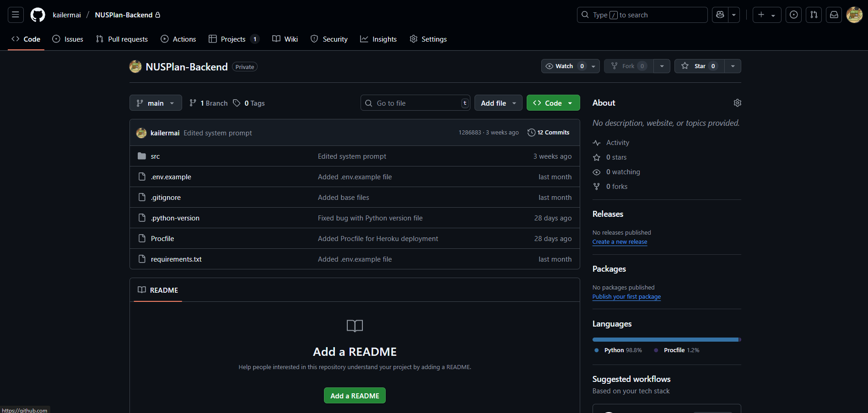Click the Add a README button

[355, 396]
